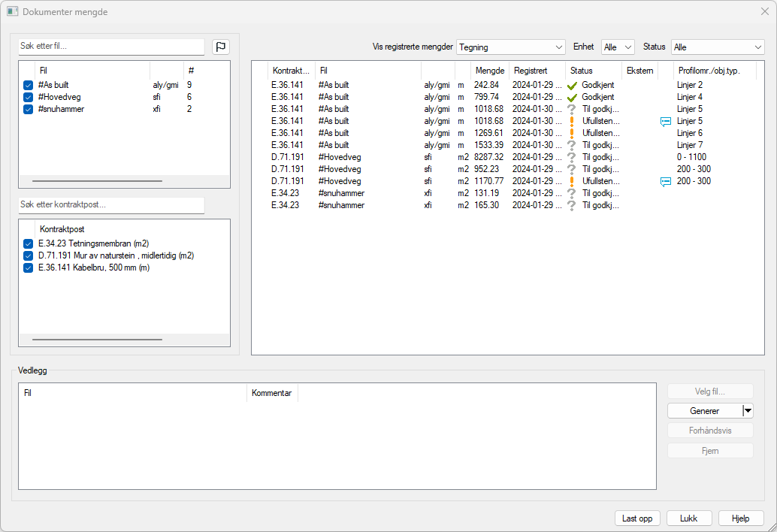The width and height of the screenshot is (777, 532).
Task: Open the comment bubble on the 200 - 300 row
Action: tap(664, 181)
